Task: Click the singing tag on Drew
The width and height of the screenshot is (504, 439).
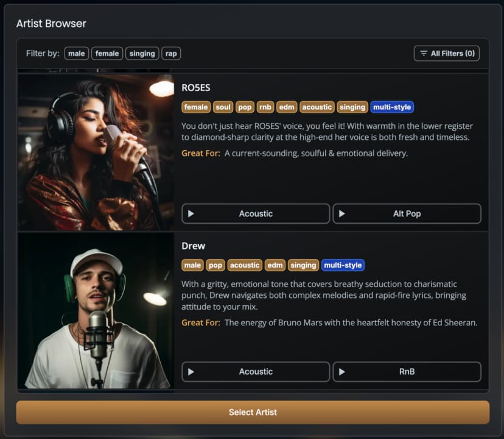Action: [x=303, y=265]
